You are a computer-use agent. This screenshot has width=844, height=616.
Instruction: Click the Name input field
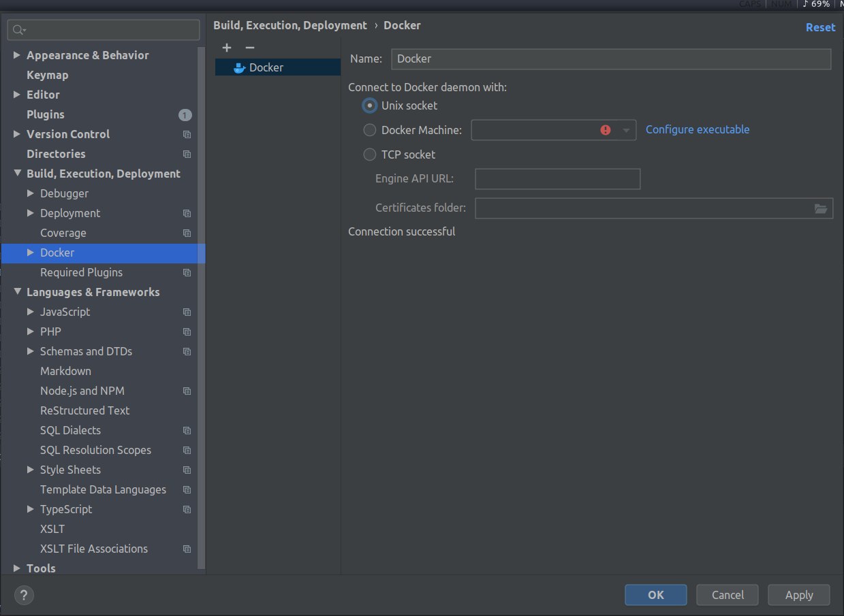pyautogui.click(x=611, y=59)
